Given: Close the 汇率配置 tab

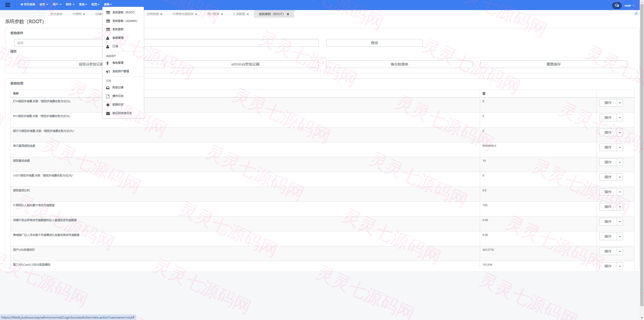Looking at the screenshot, I should click(x=248, y=14).
